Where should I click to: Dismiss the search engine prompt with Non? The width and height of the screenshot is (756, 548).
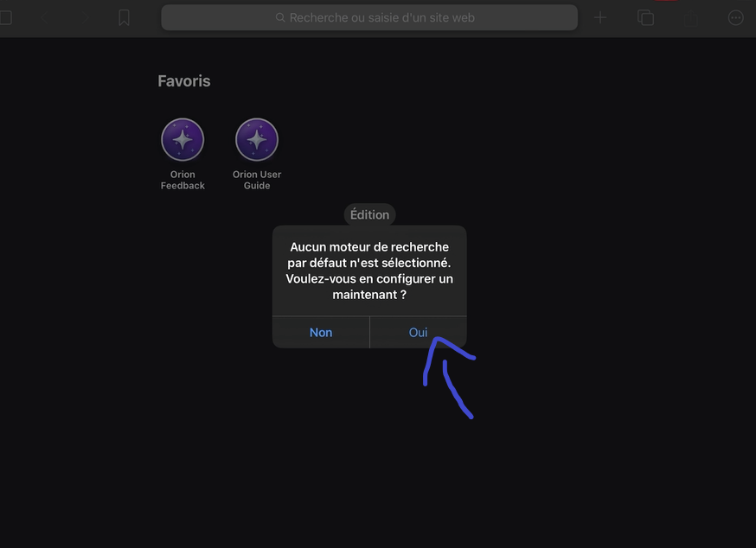[x=321, y=333]
